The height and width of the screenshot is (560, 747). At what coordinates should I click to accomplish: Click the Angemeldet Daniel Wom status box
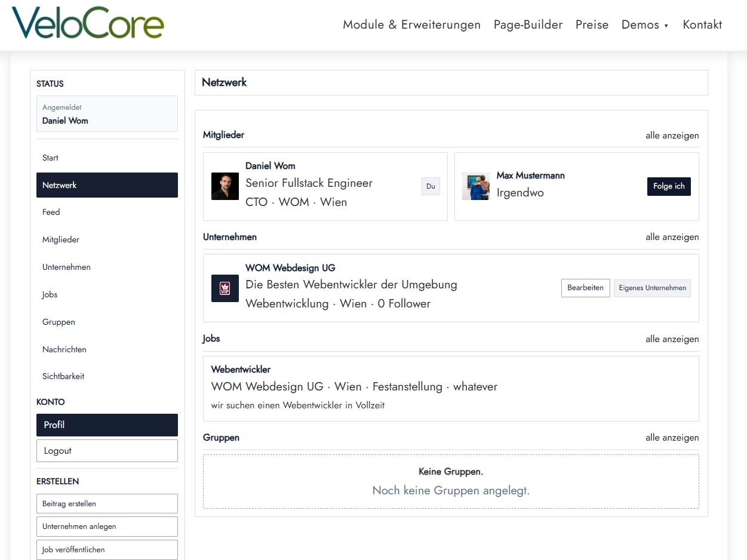coord(107,113)
